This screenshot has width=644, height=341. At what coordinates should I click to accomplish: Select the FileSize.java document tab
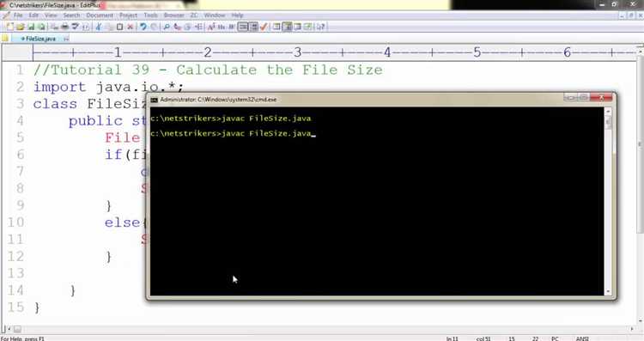click(x=40, y=39)
